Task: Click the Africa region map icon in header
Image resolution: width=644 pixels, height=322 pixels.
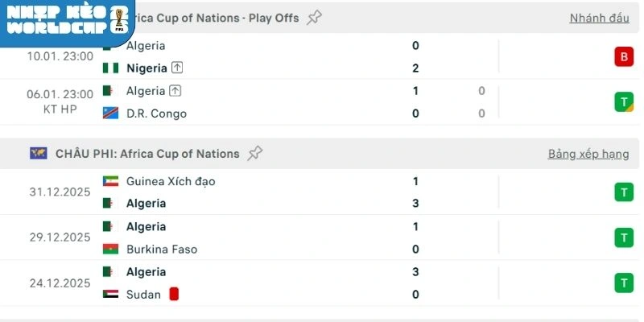Action: tap(38, 153)
